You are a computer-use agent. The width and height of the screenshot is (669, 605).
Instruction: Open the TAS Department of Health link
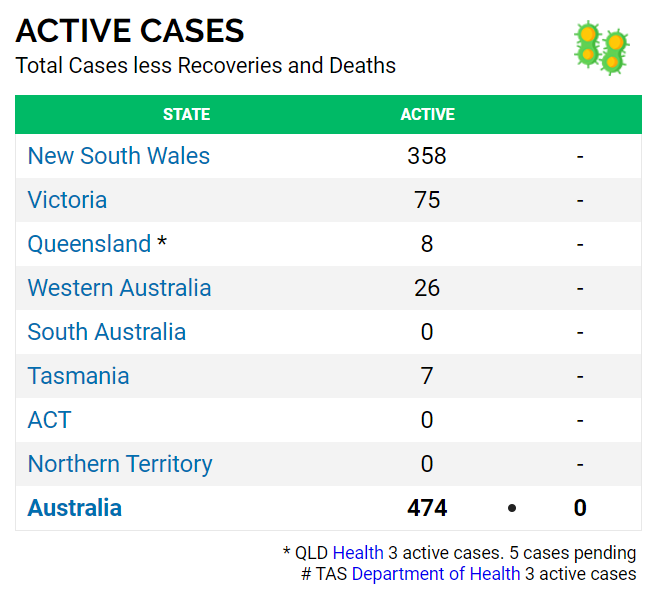(436, 574)
